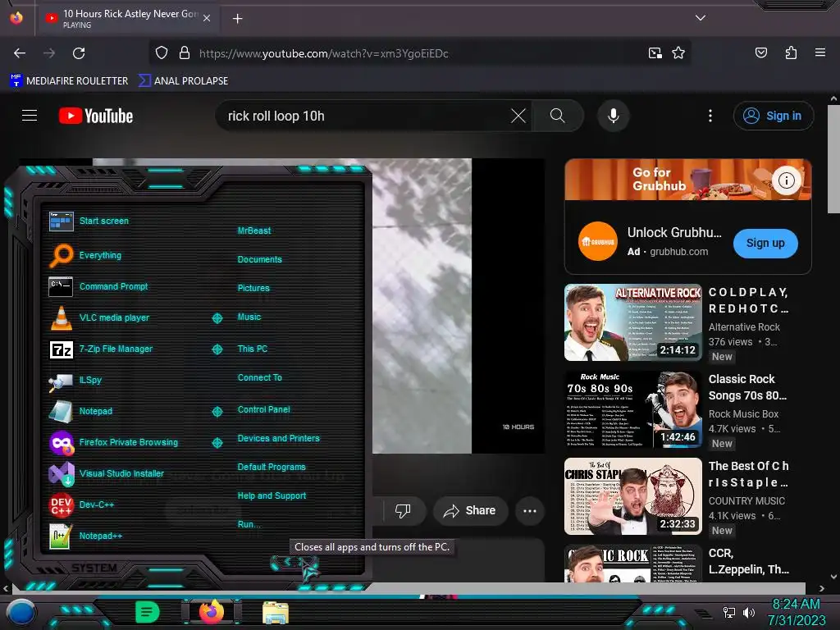This screenshot has width=840, height=630.
Task: Open Music from the start menu
Action: click(249, 317)
